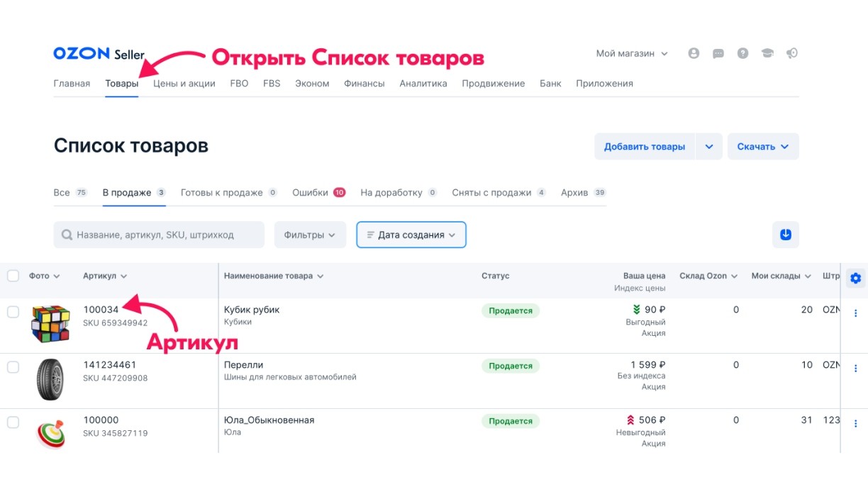Switch to the Все tab
The image size is (868, 489).
70,193
